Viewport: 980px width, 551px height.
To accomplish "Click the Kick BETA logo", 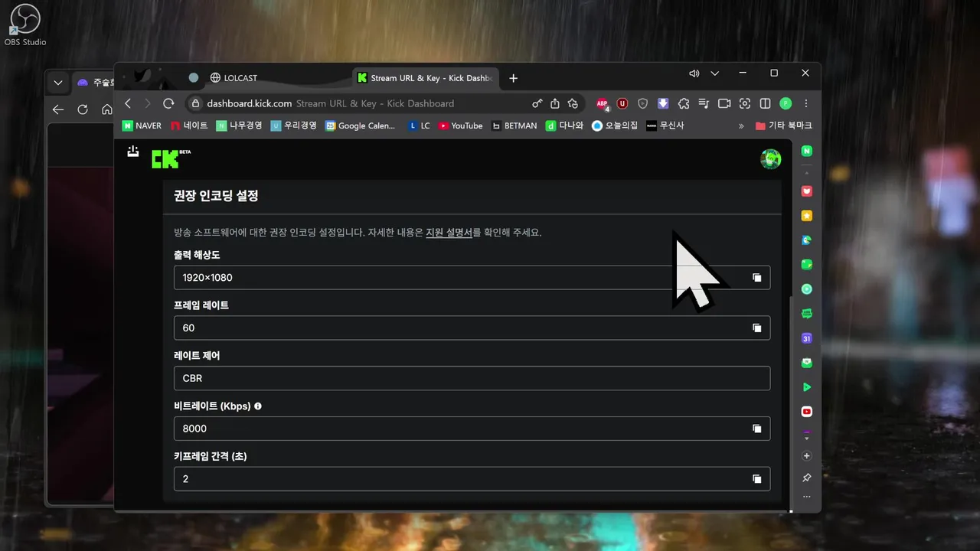I will coord(171,158).
